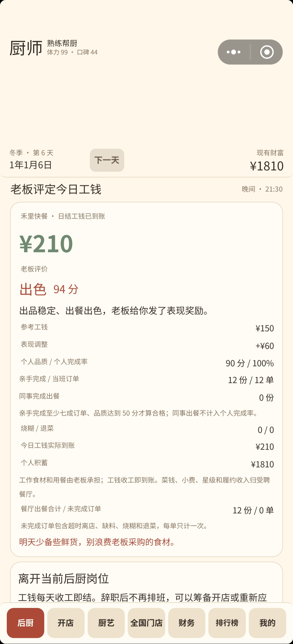Advance with the 下一天 button

(x=107, y=160)
